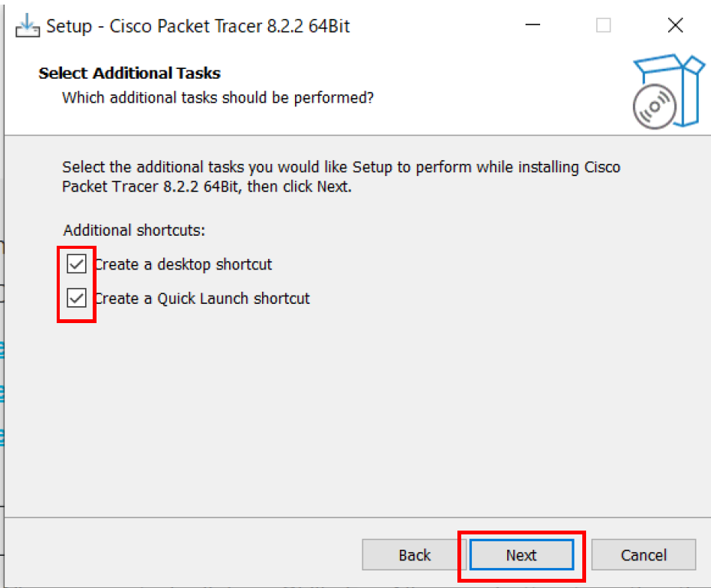Screen dimensions: 711x588
Task: Click the "Create a desktop shortcut" label
Action: [x=183, y=265]
